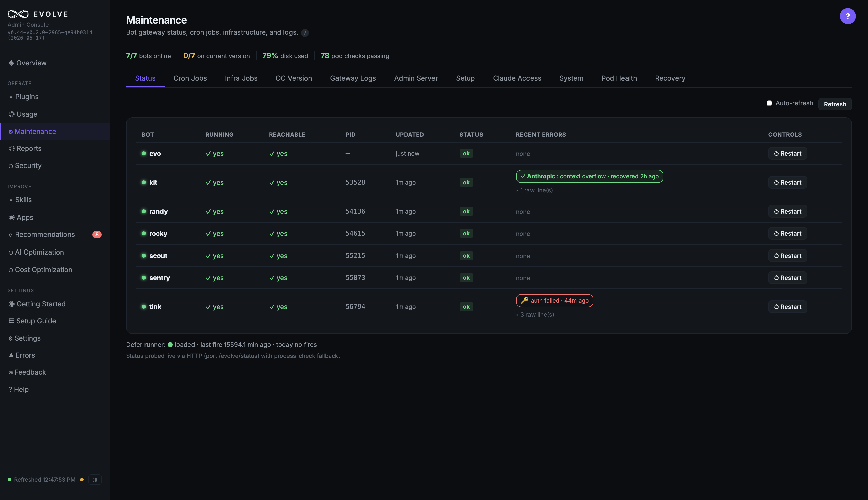The width and height of the screenshot is (868, 500).
Task: Switch to the System tab
Action: (x=571, y=78)
